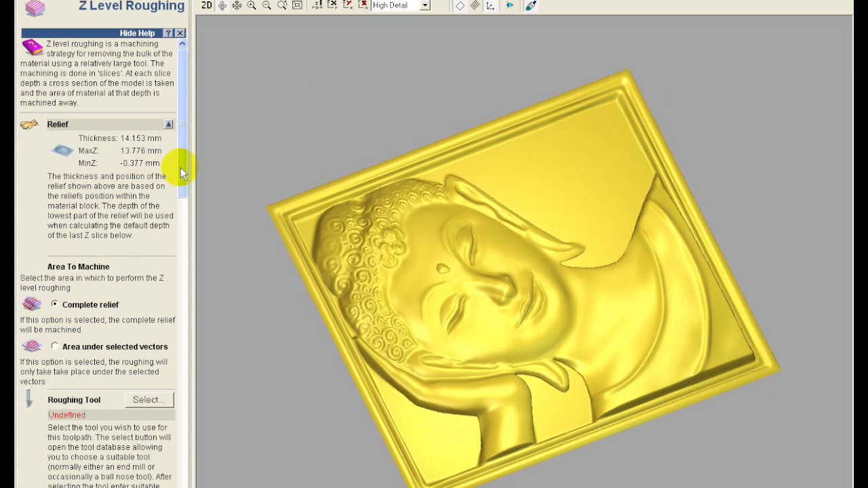Click the Z Level Roughing header icon
This screenshot has height=488, width=868.
tap(35, 7)
